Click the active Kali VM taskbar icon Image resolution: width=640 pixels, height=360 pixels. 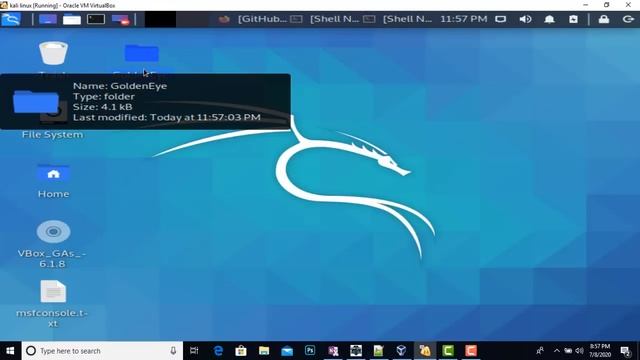pos(425,351)
